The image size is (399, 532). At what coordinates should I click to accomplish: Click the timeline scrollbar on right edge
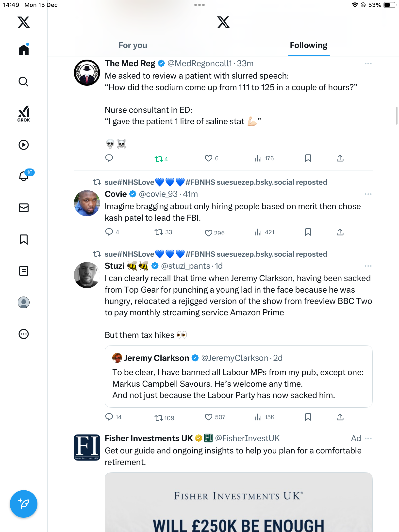(397, 116)
